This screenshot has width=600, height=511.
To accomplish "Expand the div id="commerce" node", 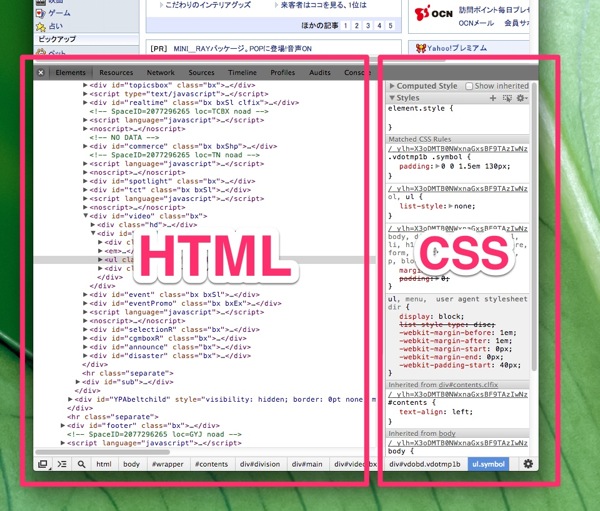I will coord(85,146).
